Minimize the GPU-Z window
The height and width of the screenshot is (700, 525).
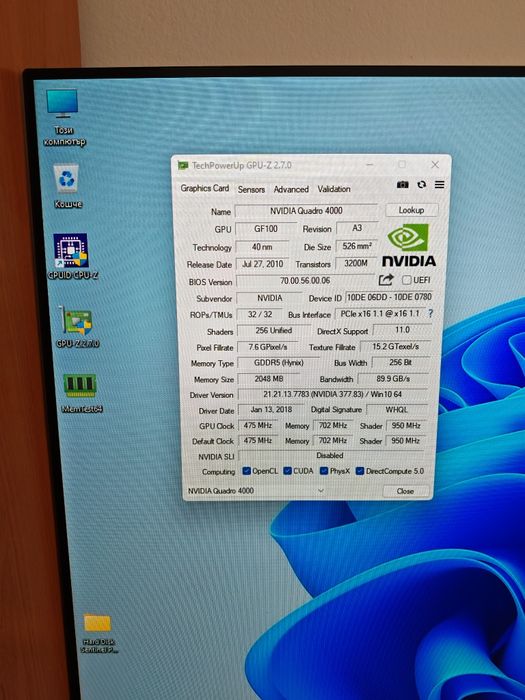[370, 165]
